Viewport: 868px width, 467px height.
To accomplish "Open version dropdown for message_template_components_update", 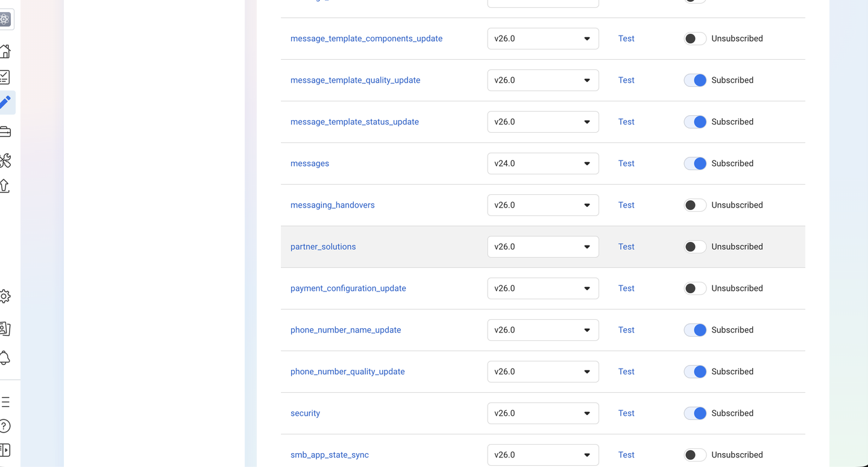I will [x=543, y=39].
